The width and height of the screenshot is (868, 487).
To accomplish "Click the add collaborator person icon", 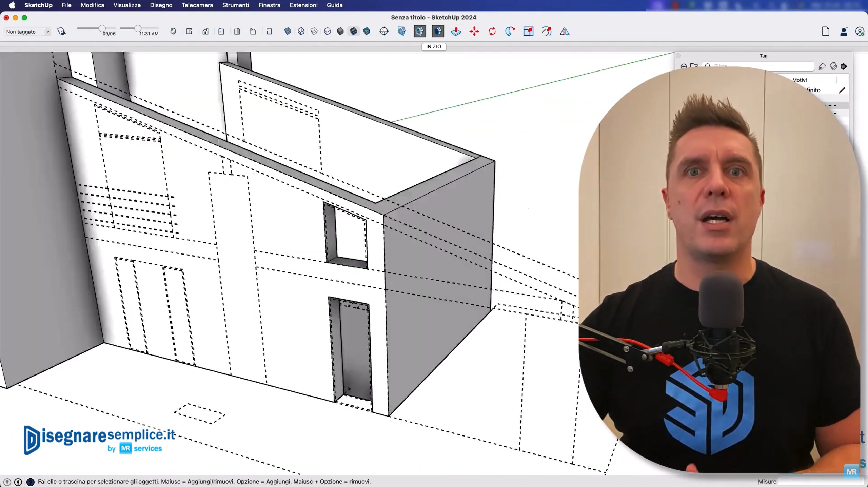I will pos(844,32).
